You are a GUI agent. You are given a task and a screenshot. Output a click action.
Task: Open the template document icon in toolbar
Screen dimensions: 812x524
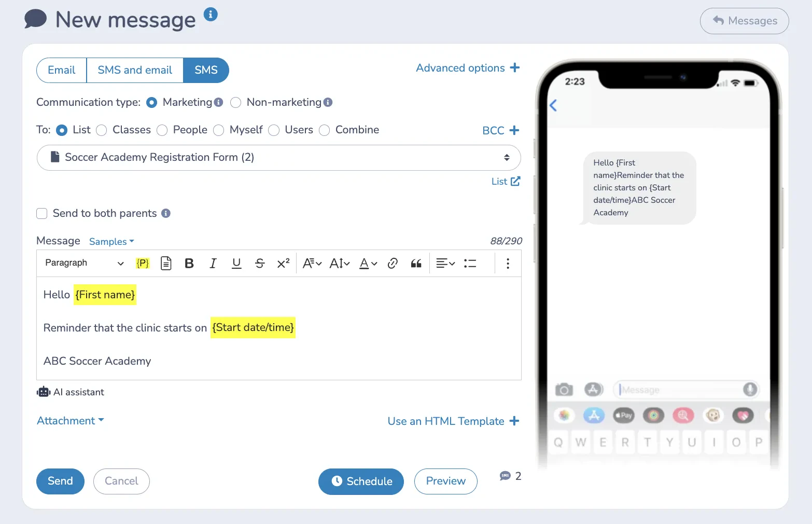coord(166,263)
